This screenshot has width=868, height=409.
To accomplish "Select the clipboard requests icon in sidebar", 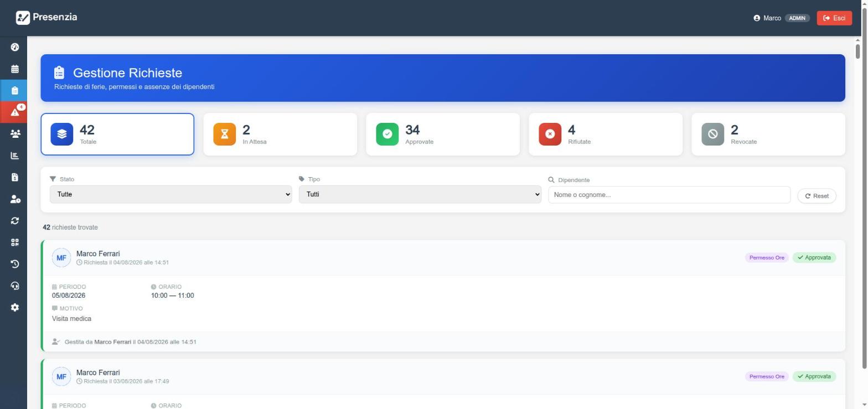I will (15, 90).
